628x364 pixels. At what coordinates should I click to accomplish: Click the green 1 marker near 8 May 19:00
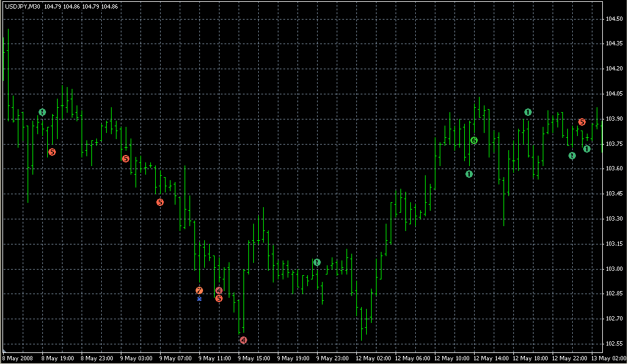(42, 112)
